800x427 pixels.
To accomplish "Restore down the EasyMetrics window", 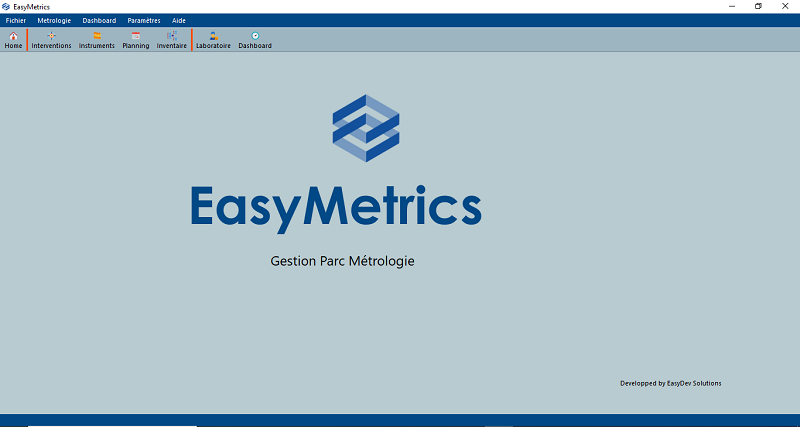I will pyautogui.click(x=758, y=6).
